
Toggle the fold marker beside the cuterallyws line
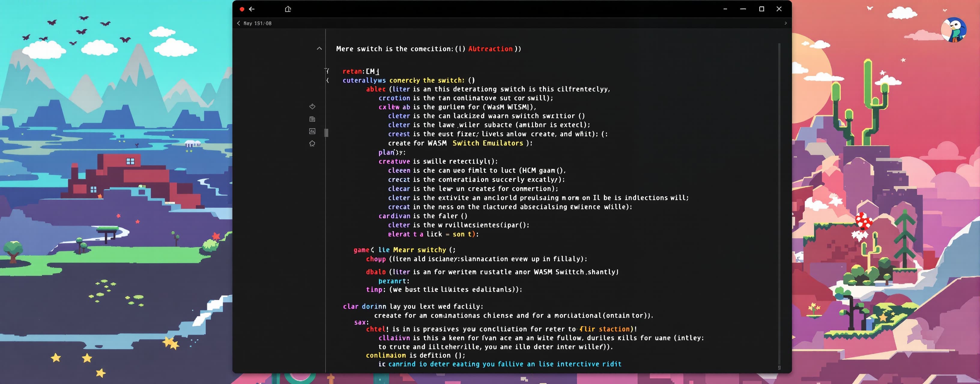point(328,80)
